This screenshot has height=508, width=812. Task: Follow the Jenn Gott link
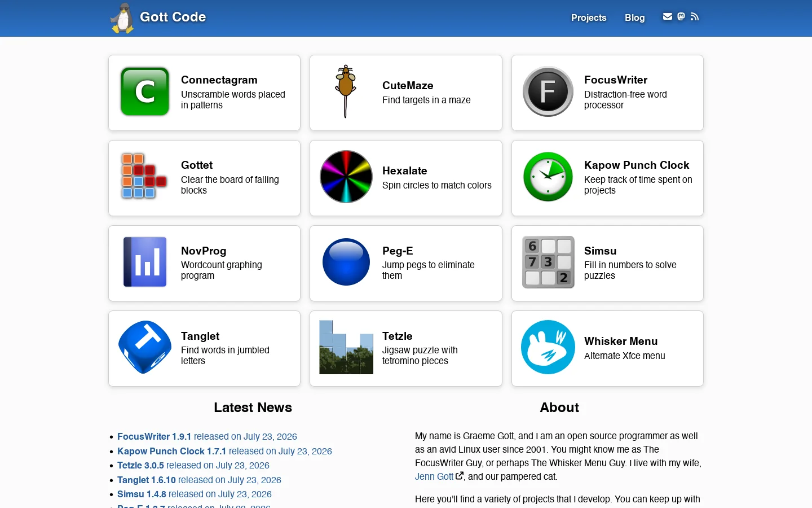tap(439, 476)
